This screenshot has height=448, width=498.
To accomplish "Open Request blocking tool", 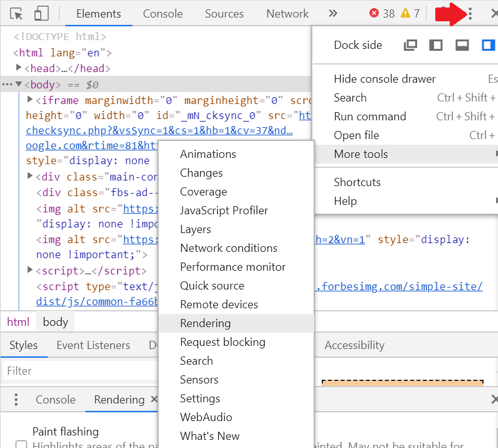I will click(x=236, y=342).
